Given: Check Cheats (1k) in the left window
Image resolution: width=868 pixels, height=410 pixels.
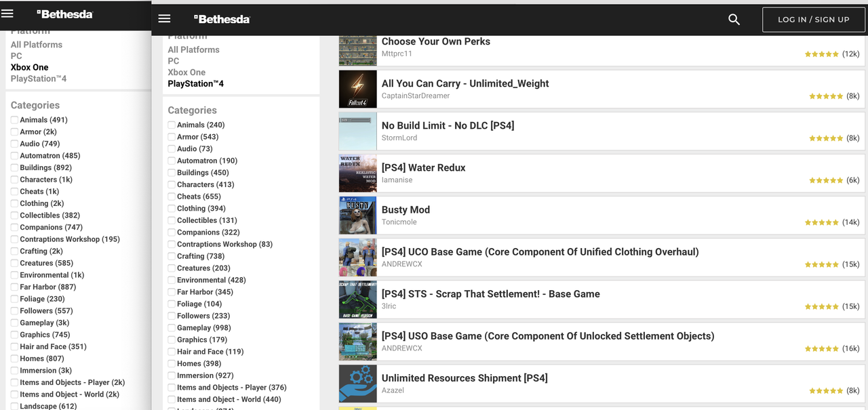Looking at the screenshot, I should [14, 192].
